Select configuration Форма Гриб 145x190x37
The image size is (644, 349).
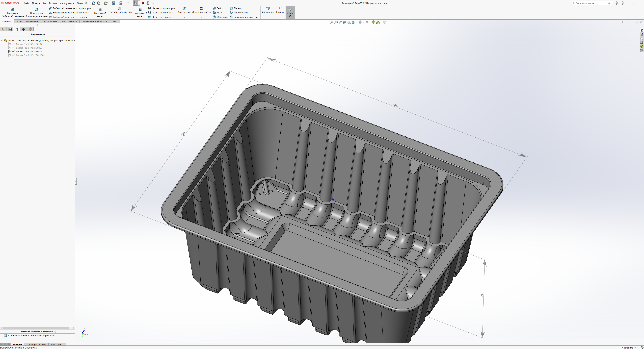(x=29, y=44)
